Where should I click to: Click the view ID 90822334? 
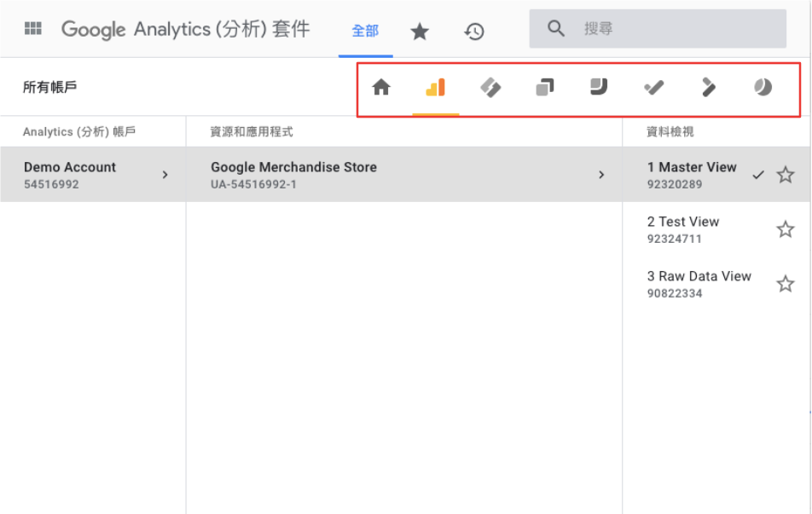(674, 293)
